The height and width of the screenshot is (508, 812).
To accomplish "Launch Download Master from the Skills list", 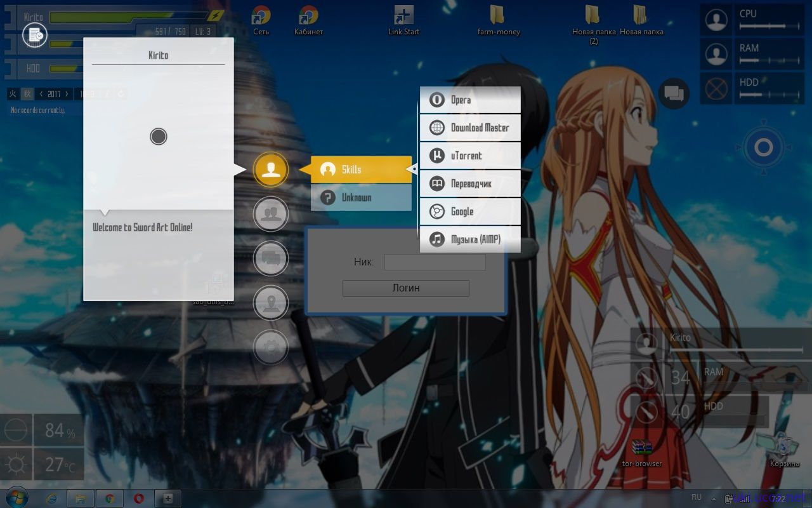I will pos(470,128).
